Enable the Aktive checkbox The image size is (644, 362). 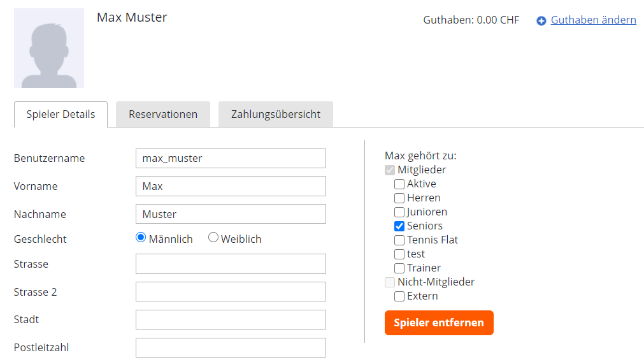pos(399,184)
